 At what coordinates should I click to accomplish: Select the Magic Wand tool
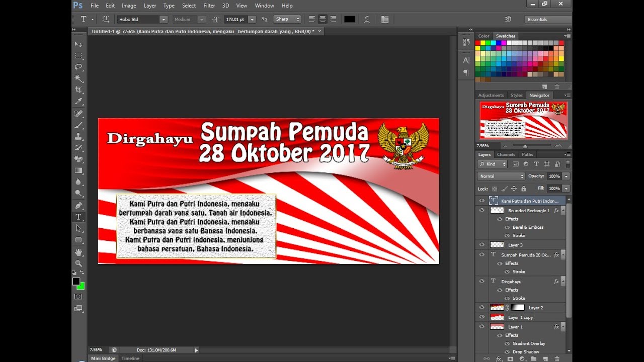pyautogui.click(x=78, y=78)
